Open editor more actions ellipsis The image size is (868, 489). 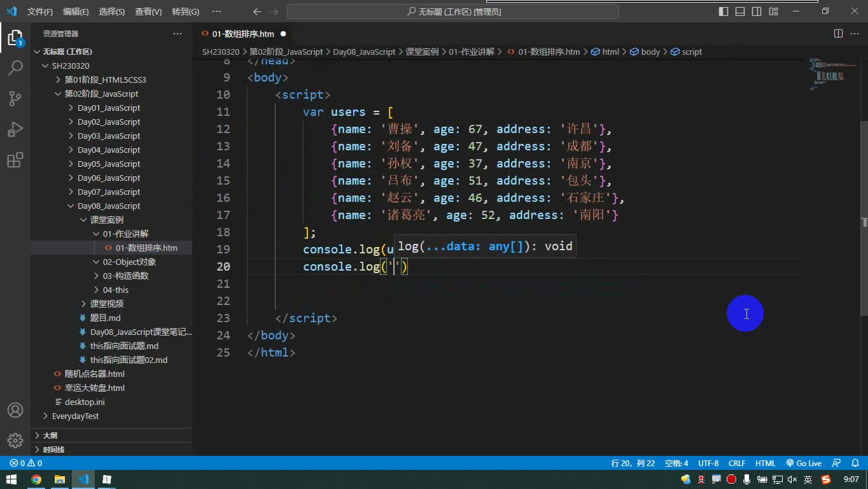click(855, 34)
